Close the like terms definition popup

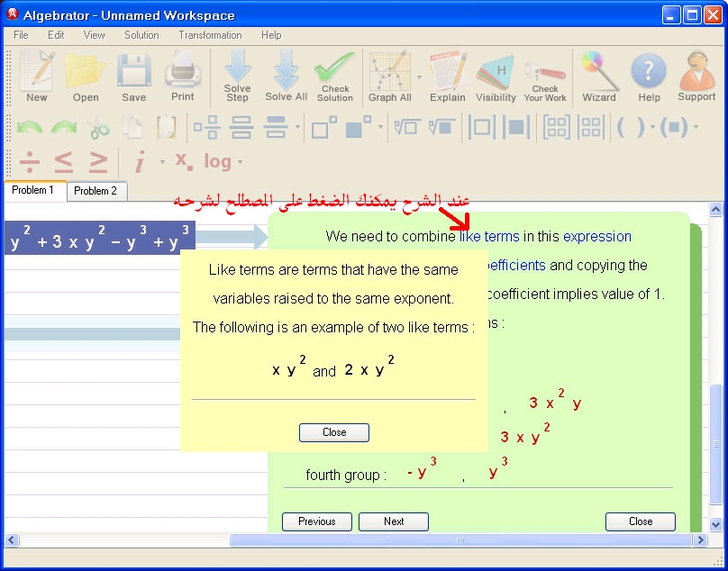[334, 432]
